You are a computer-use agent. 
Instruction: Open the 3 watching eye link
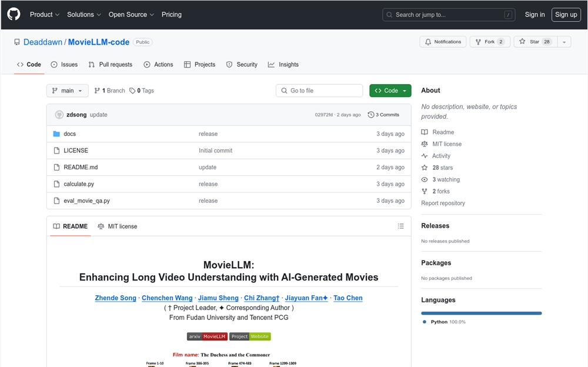[x=440, y=179]
